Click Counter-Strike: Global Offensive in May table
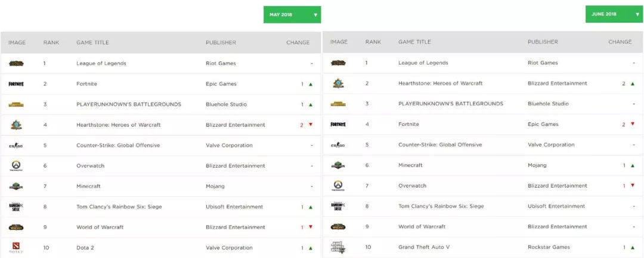 point(118,145)
